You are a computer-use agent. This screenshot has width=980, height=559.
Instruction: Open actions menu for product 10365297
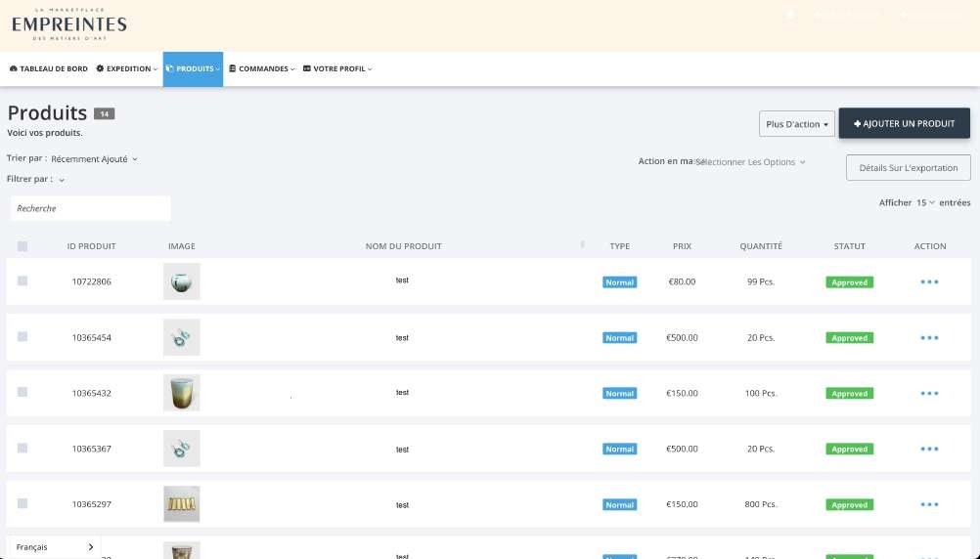click(929, 505)
